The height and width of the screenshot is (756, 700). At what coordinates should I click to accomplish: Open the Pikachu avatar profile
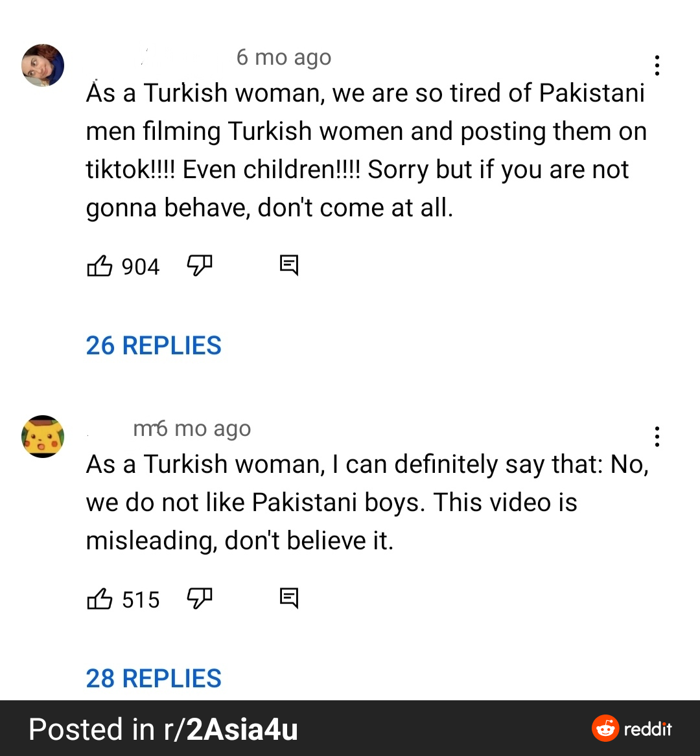[x=43, y=437]
